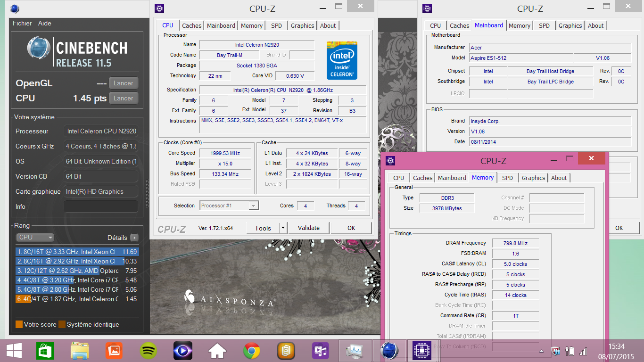Open the orange documents app taskbar icon
The height and width of the screenshot is (362, 644).
click(286, 351)
